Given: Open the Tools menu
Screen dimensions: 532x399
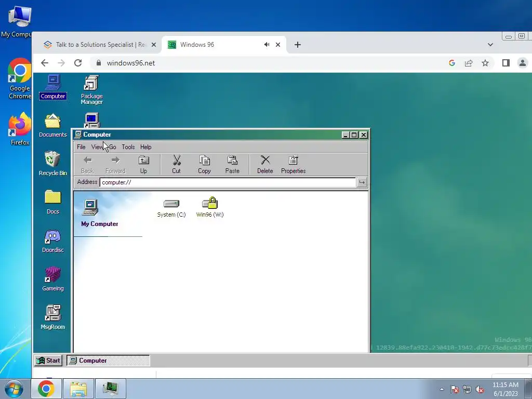Looking at the screenshot, I should pos(128,147).
